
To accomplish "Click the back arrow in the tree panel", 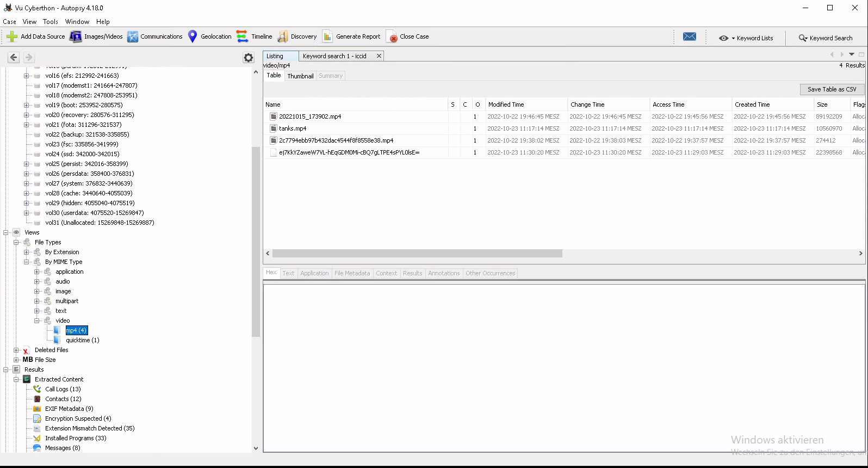I will click(14, 57).
